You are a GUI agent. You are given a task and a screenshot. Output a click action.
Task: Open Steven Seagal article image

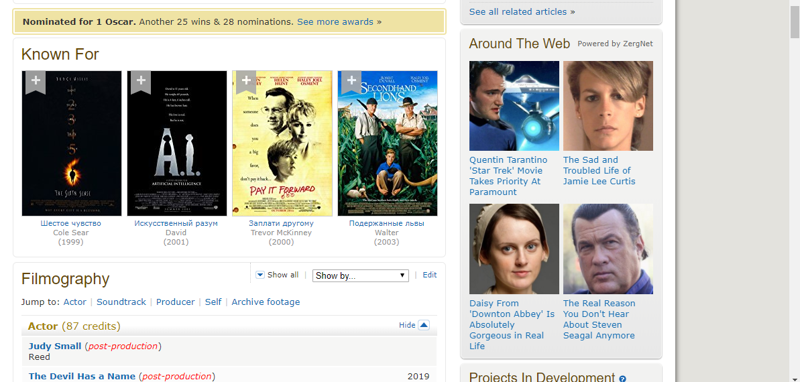(x=608, y=249)
